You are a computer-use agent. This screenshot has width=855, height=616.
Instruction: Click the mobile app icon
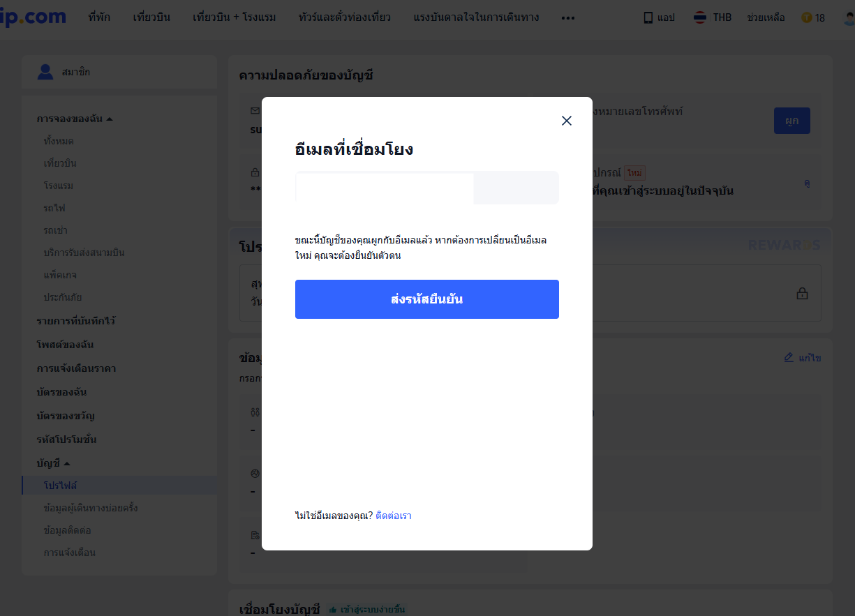click(x=648, y=17)
